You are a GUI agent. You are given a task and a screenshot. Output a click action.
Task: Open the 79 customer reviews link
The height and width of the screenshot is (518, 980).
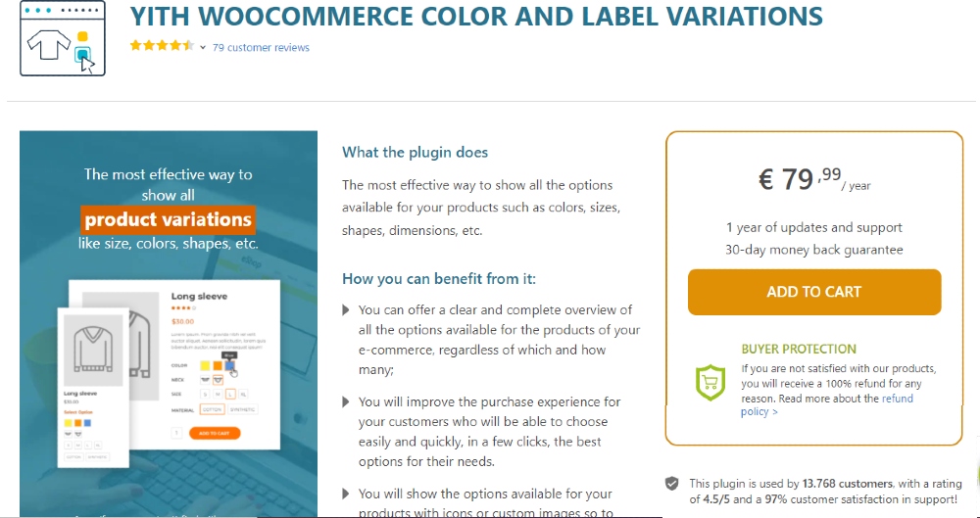coord(261,47)
